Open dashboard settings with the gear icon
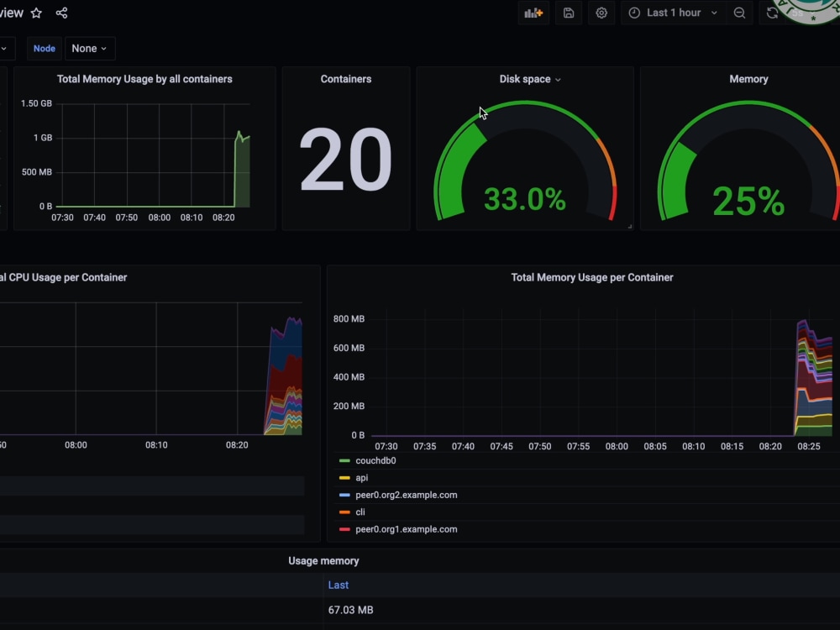This screenshot has height=630, width=840. (x=601, y=13)
